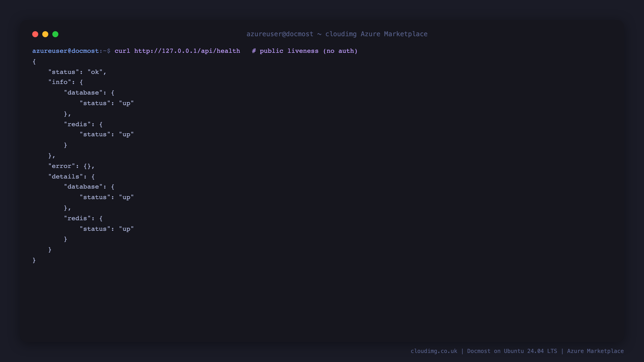This screenshot has height=362, width=644.
Task: Click the red close window button
Action: coord(35,34)
